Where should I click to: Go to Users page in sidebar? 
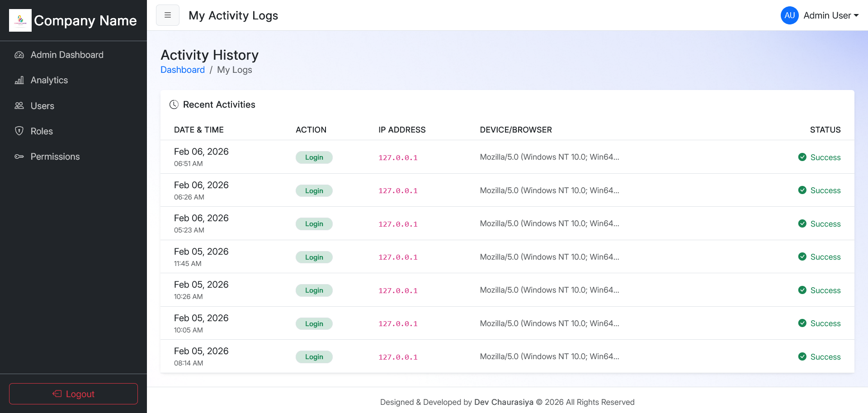tap(42, 106)
